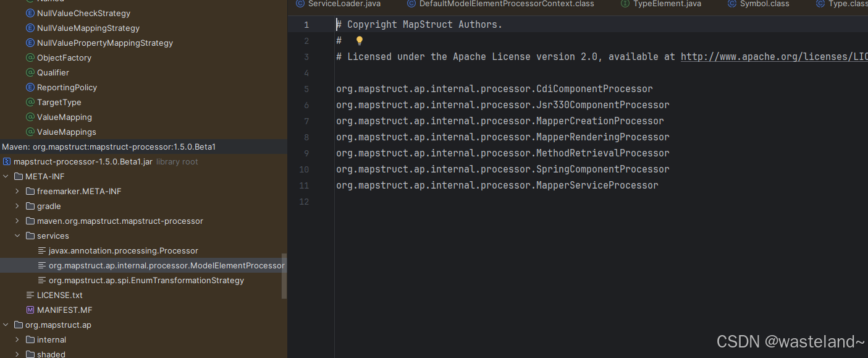Select javax.annotation.processing.Processor services file
Image resolution: width=868 pixels, height=358 pixels.
pyautogui.click(x=124, y=250)
